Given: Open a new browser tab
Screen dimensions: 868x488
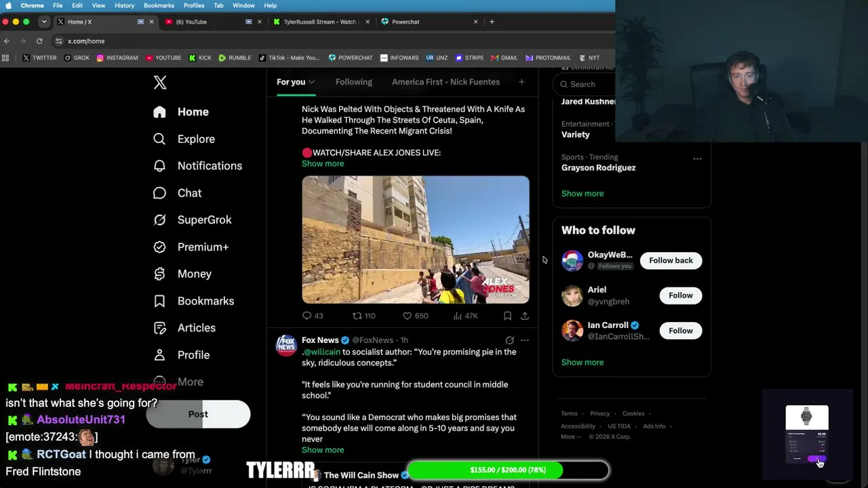Looking at the screenshot, I should point(492,22).
